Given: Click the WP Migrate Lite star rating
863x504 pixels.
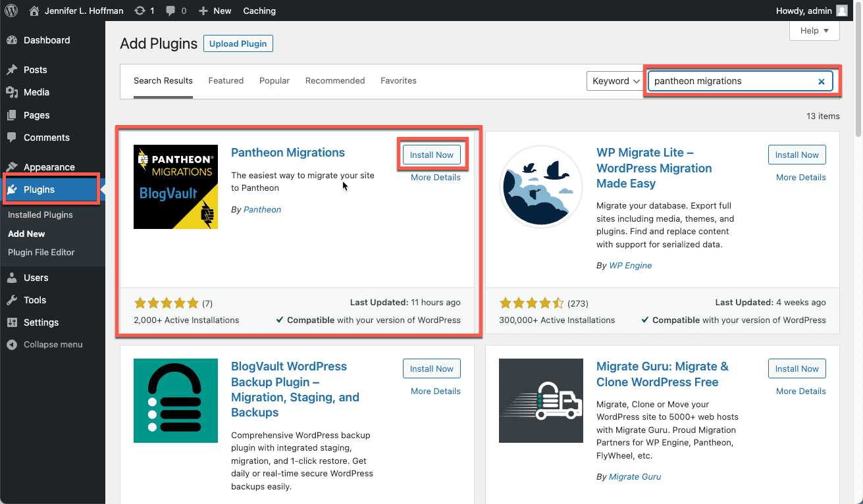Looking at the screenshot, I should pos(531,303).
